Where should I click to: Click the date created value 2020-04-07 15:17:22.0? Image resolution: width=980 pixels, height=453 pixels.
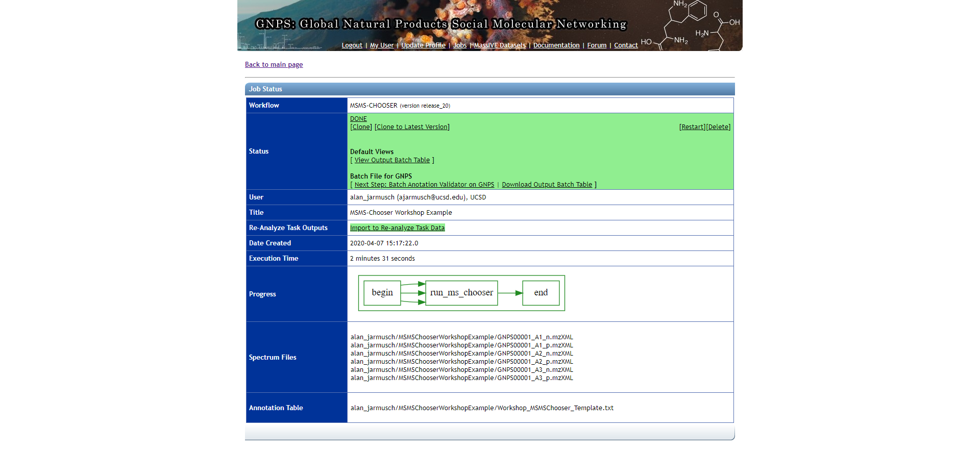(x=384, y=243)
